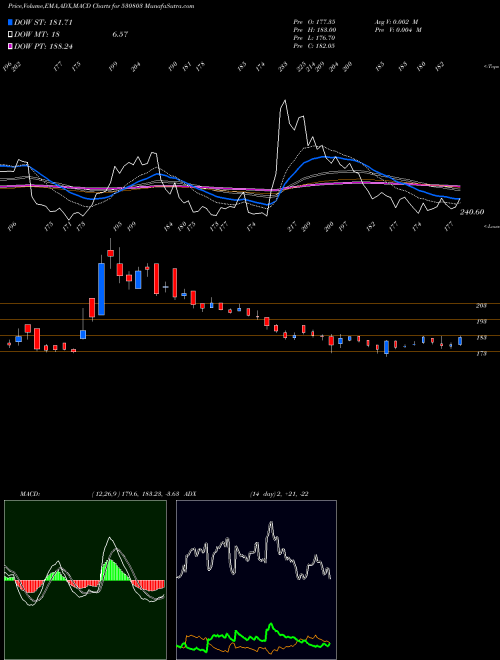The image size is (500, 660).
Task: Click the 'Pre O: 177.35' open value
Action: click(x=314, y=21)
